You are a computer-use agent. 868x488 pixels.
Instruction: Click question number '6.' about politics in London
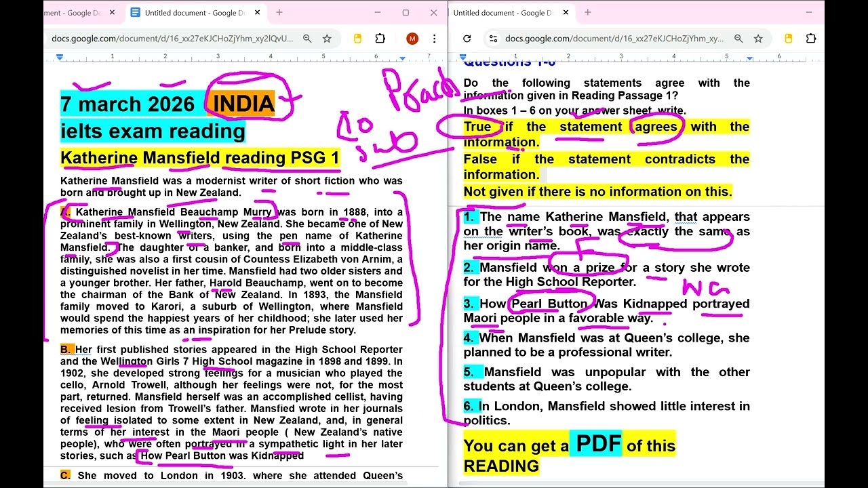[x=471, y=406]
